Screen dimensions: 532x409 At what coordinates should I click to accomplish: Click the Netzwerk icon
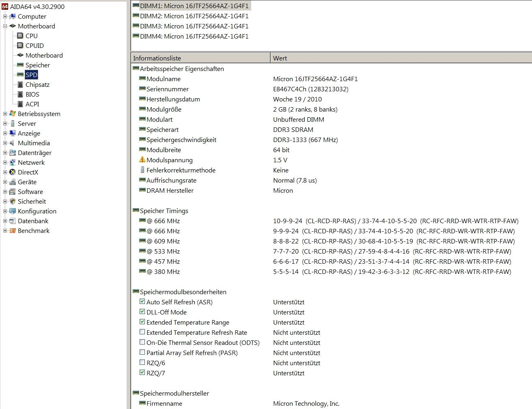[x=13, y=162]
